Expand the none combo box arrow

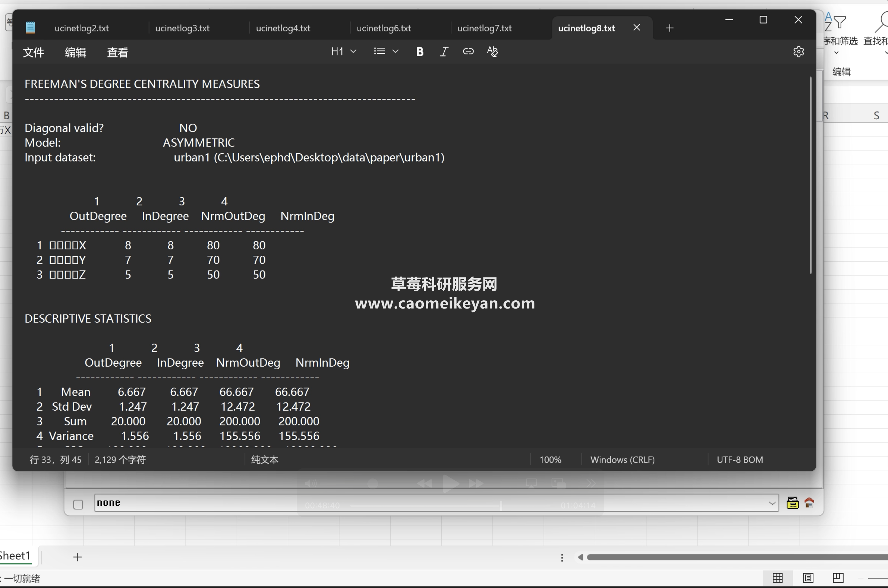pyautogui.click(x=772, y=503)
